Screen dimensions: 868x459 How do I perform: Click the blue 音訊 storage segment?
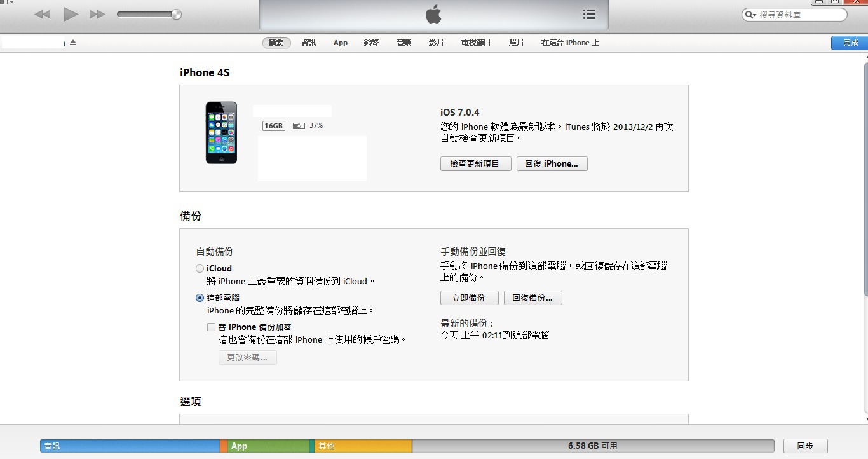click(130, 446)
